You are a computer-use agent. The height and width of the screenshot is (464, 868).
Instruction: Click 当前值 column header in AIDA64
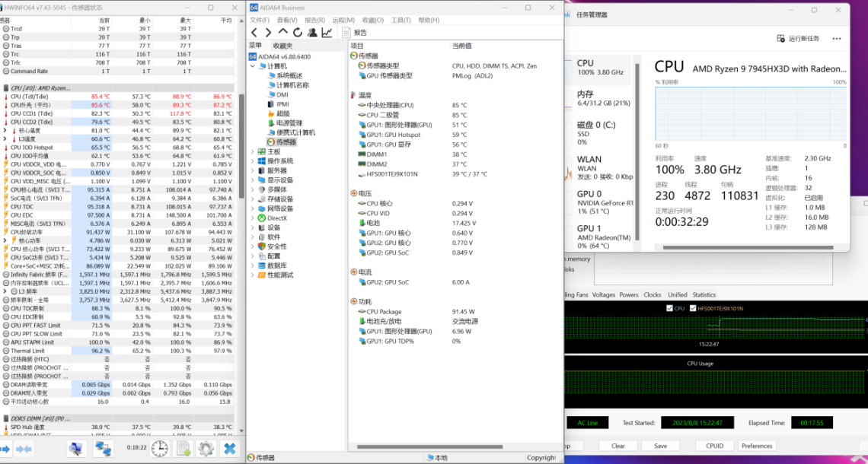point(462,46)
